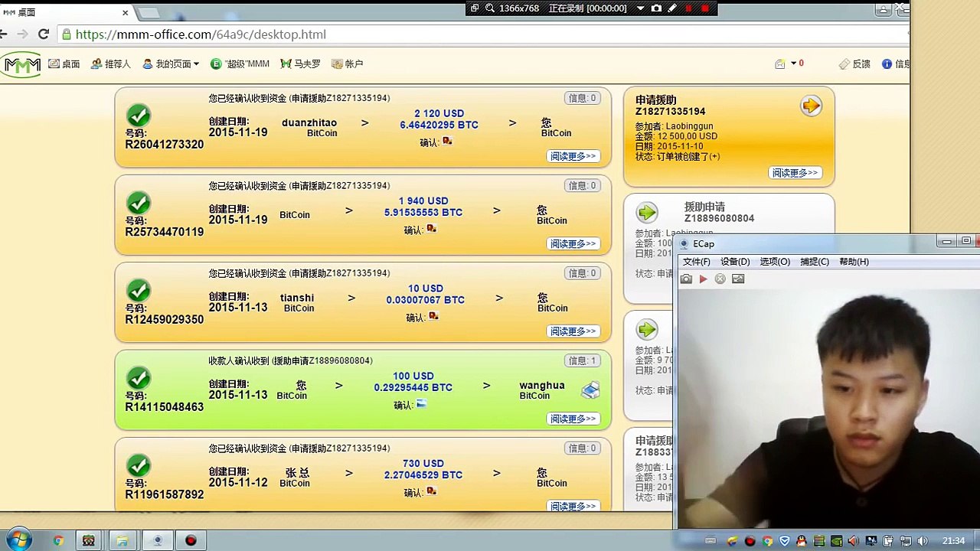Open 阅读更多 for the duanzhitao order
980x551 pixels.
pos(573,156)
